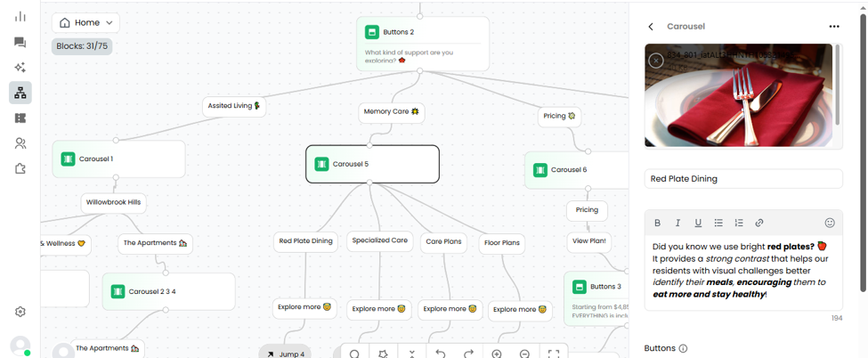
Task: Zoom in on the canvas
Action: [497, 354]
